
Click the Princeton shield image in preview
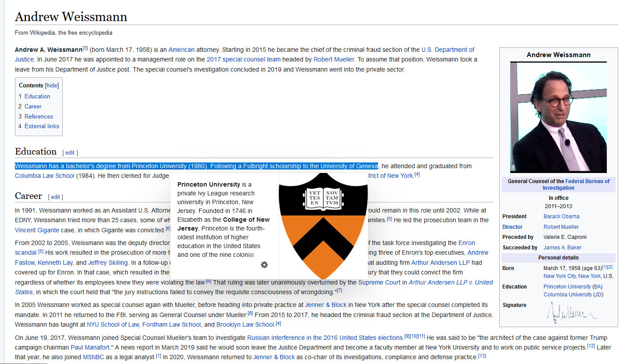tap(323, 226)
